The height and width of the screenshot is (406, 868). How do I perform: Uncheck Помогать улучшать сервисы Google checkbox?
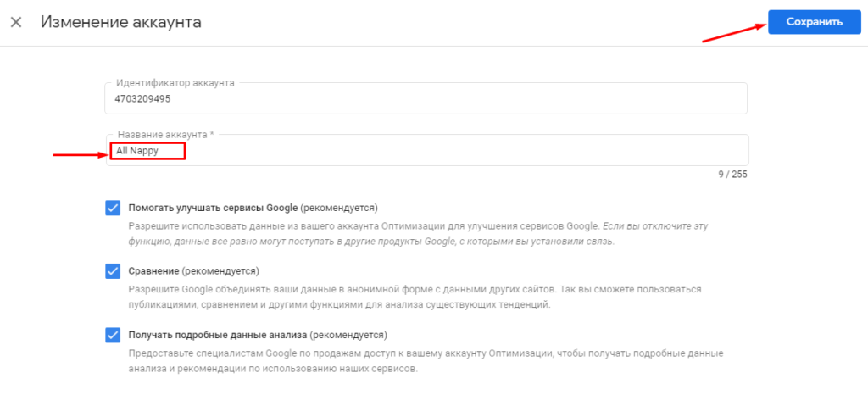point(113,209)
